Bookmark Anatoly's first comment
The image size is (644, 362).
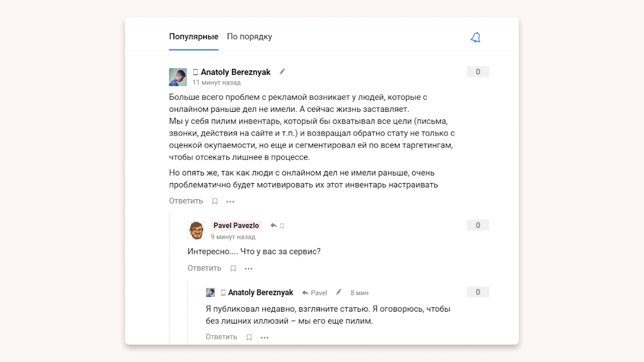(215, 201)
